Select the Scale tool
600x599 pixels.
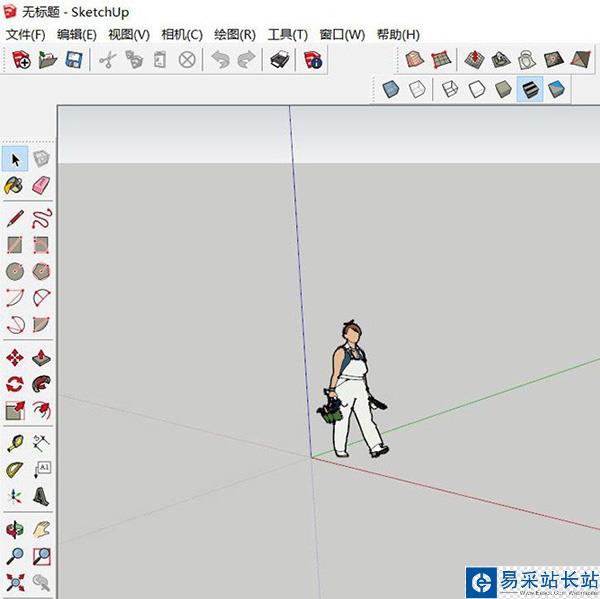[15, 411]
